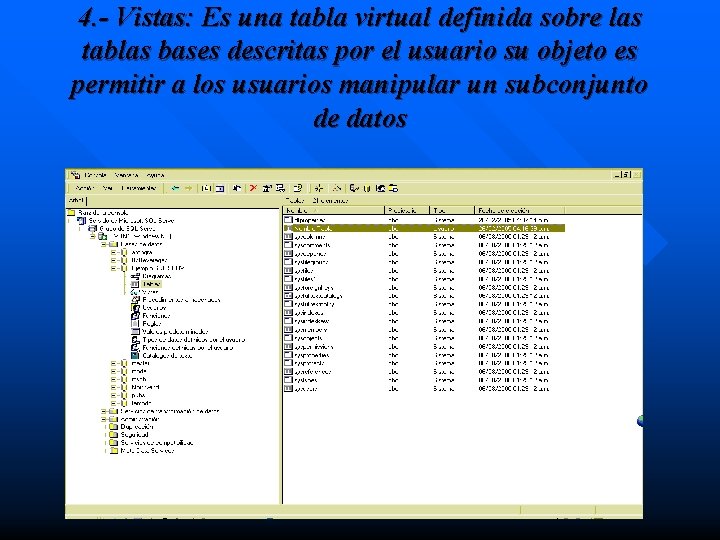The image size is (720, 540).
Task: Select the sysobjects table row
Action: pyautogui.click(x=424, y=338)
